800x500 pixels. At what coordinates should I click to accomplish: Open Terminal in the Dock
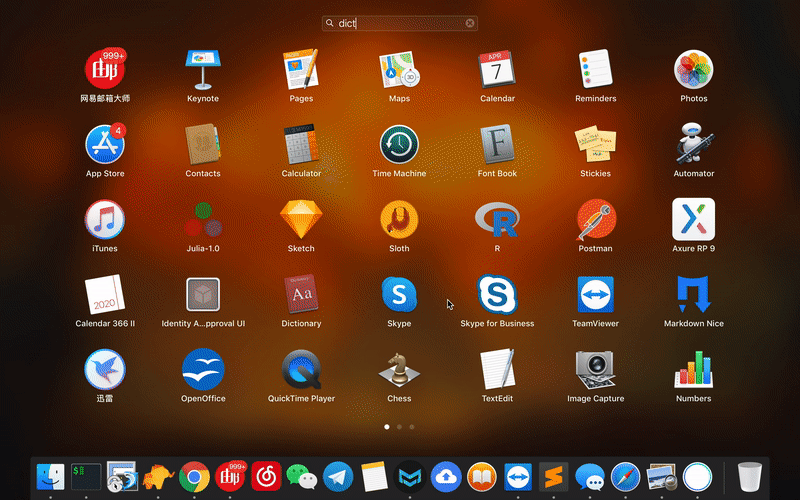pos(86,477)
